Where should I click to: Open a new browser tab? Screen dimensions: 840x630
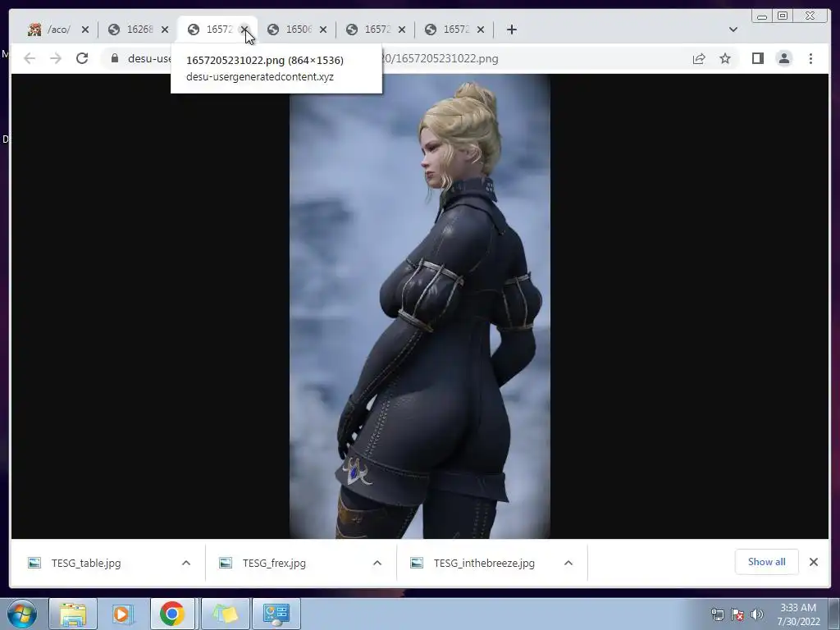click(512, 30)
